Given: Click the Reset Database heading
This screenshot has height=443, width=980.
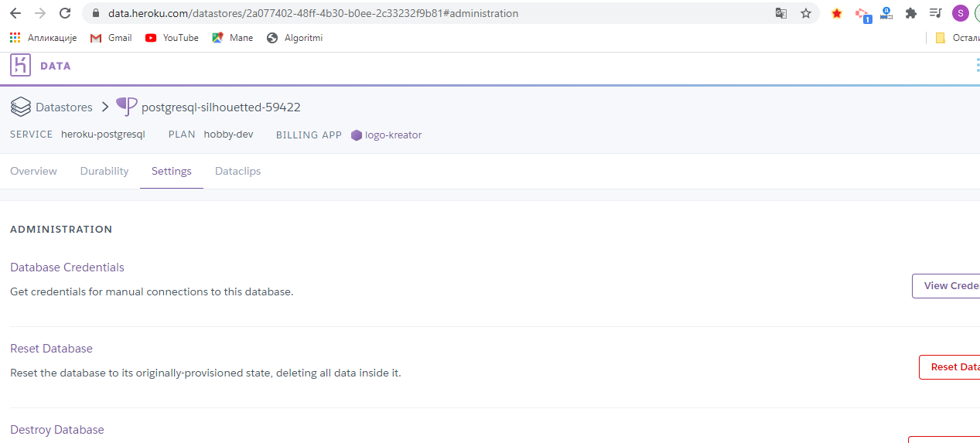Looking at the screenshot, I should click(x=51, y=349).
